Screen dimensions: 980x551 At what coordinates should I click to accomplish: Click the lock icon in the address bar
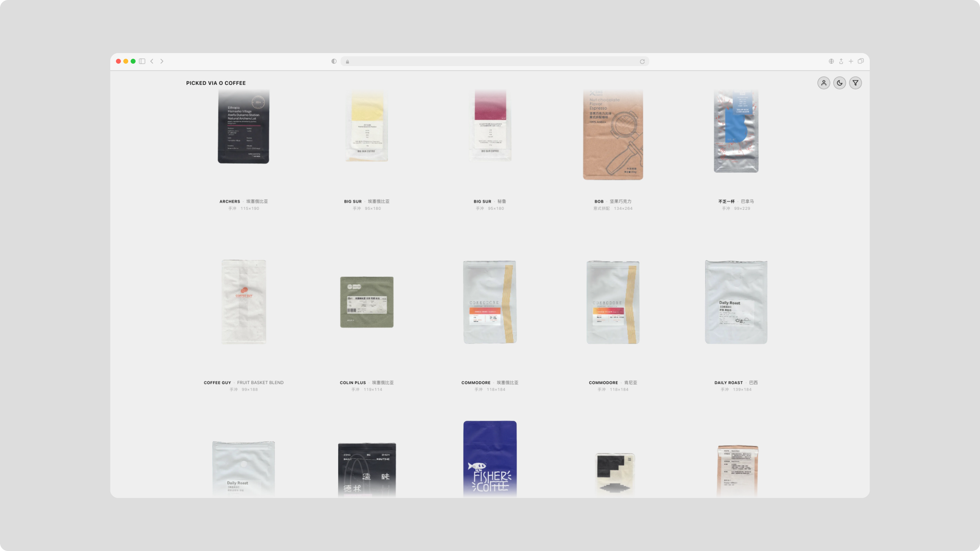pos(347,62)
